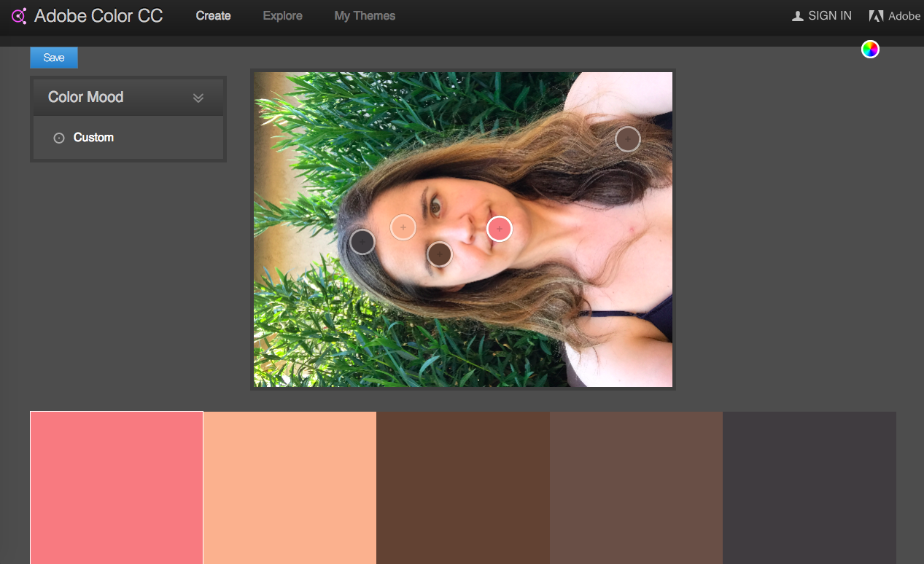This screenshot has width=924, height=564.
Task: Select the peach color picker marker on image
Action: click(403, 227)
